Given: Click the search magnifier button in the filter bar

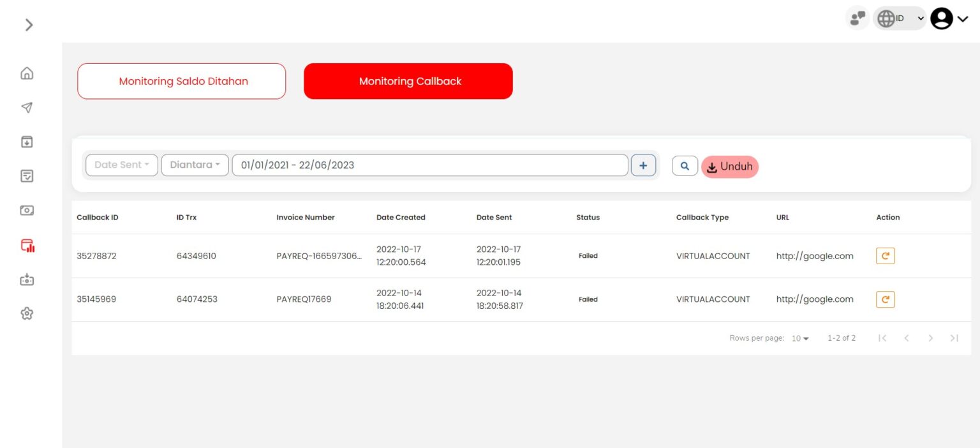Looking at the screenshot, I should click(685, 165).
